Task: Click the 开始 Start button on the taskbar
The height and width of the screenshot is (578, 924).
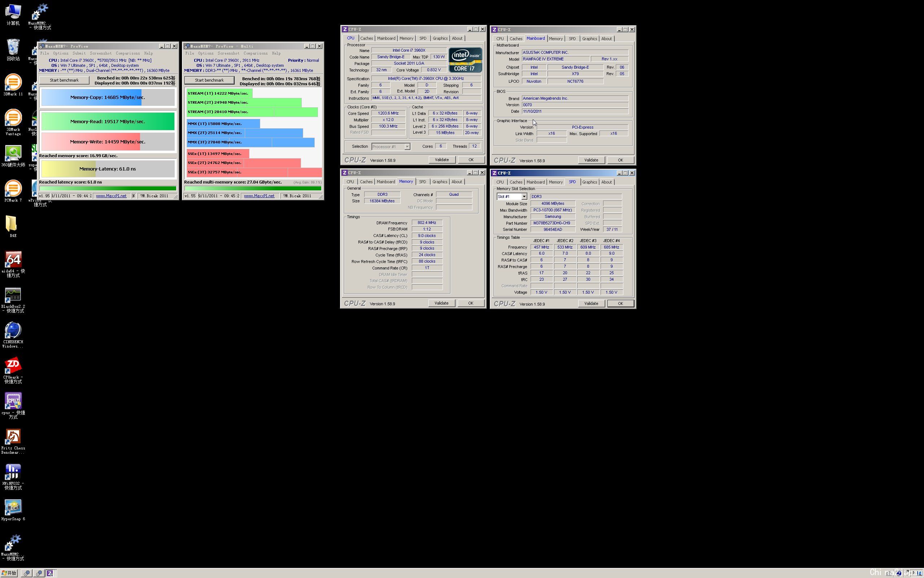Action: click(9, 573)
